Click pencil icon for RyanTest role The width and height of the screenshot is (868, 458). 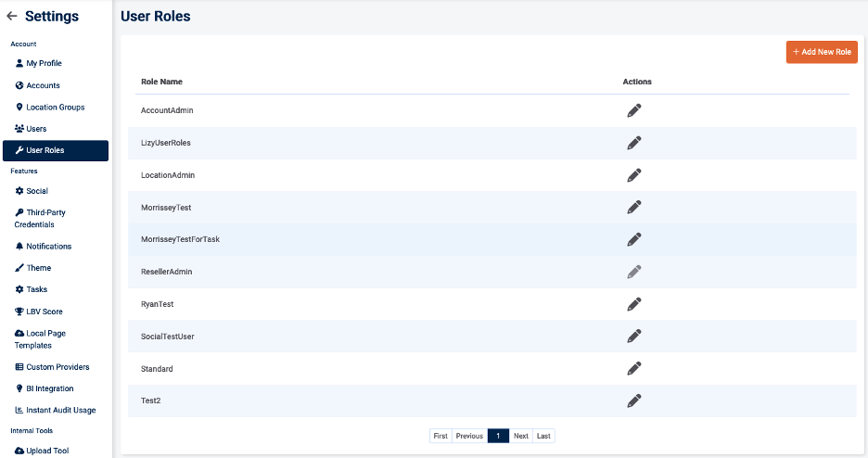pyautogui.click(x=633, y=304)
